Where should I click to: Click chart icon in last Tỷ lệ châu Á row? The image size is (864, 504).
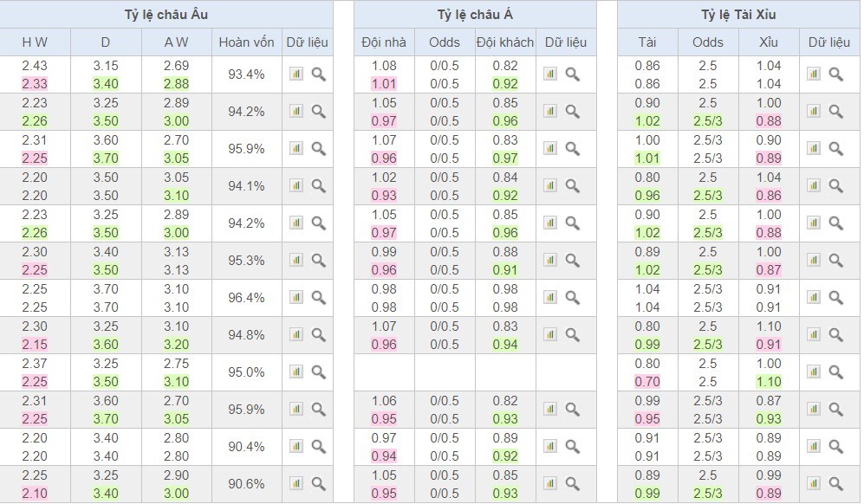point(550,484)
